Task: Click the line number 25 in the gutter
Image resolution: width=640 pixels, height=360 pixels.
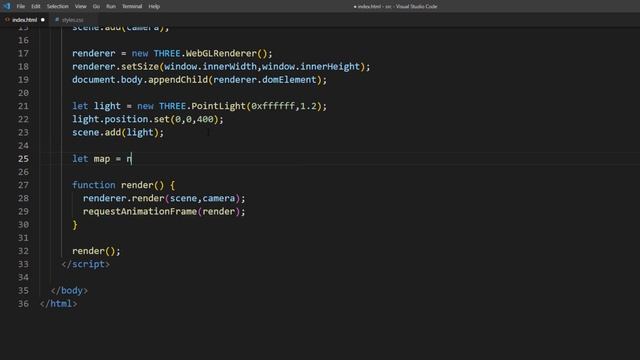Action: (23, 159)
